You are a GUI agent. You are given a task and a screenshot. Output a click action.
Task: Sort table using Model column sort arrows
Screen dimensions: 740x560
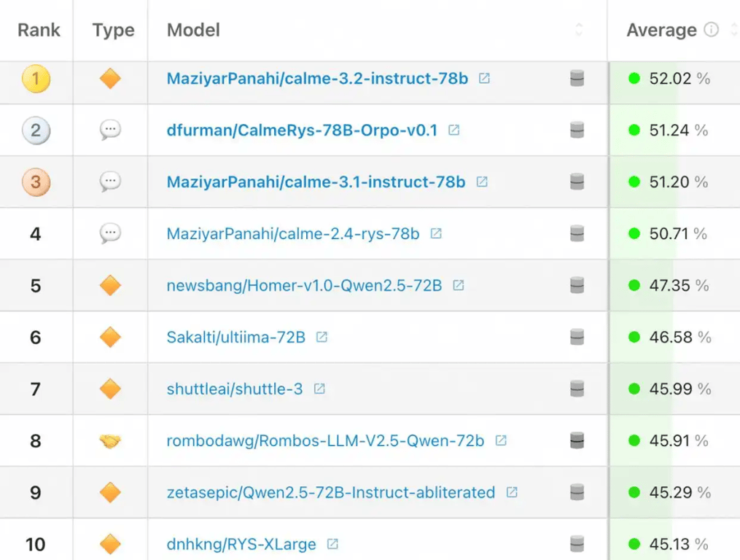point(579,30)
